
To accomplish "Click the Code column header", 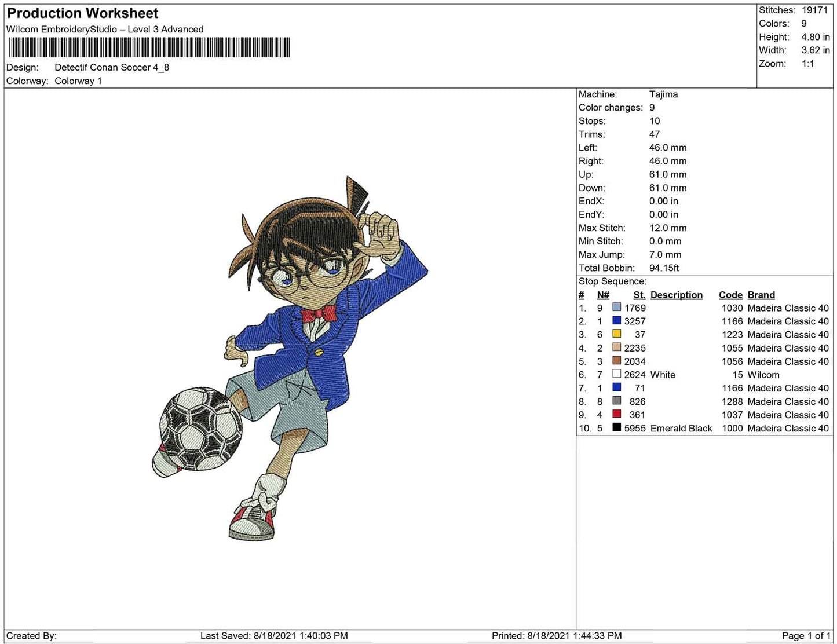I will 730,295.
